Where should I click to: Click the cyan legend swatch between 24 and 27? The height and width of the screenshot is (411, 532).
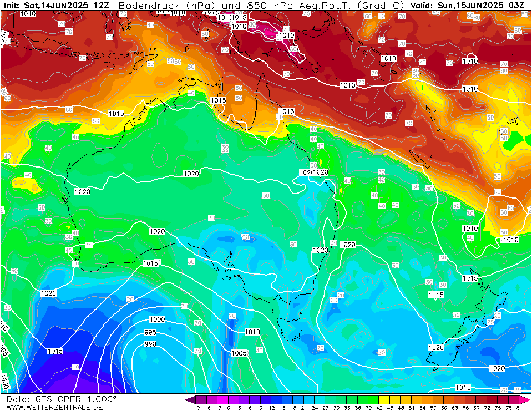pos(320,400)
